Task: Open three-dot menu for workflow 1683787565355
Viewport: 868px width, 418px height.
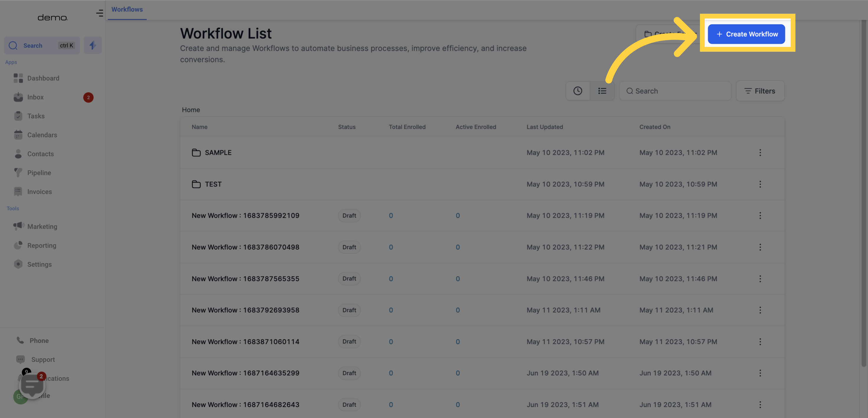Action: [x=760, y=279]
